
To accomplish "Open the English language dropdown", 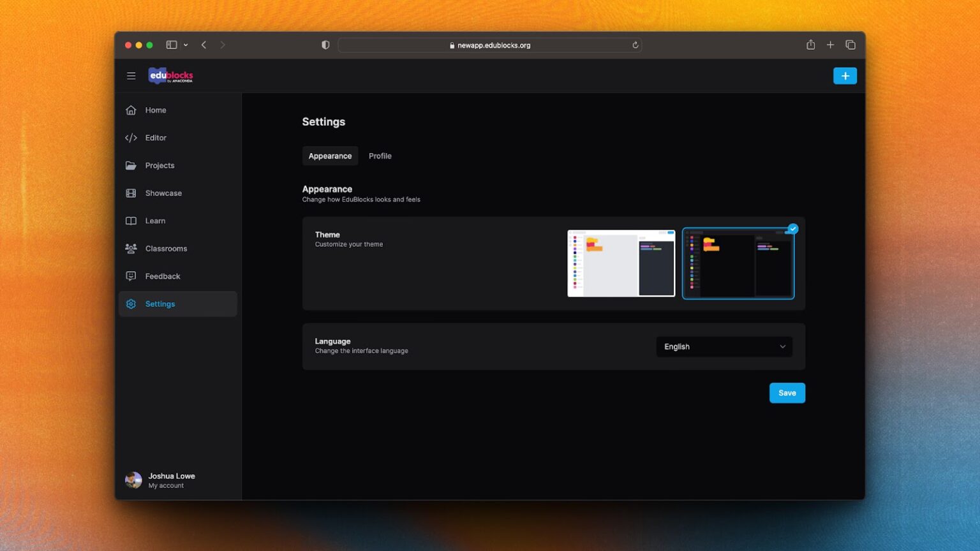I will (724, 346).
